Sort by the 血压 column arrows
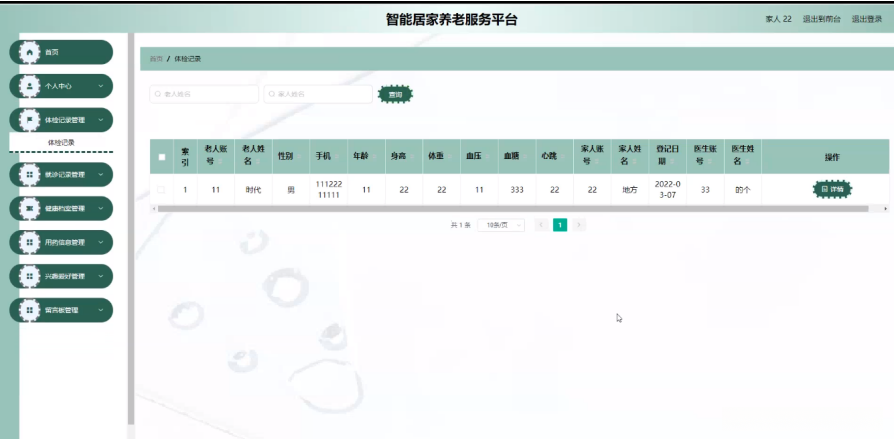The width and height of the screenshot is (894, 439). [487, 157]
